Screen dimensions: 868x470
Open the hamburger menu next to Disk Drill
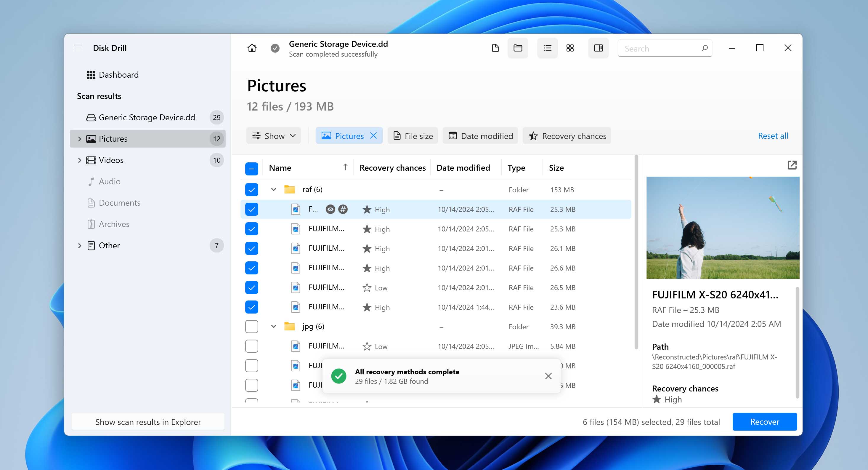click(x=78, y=48)
